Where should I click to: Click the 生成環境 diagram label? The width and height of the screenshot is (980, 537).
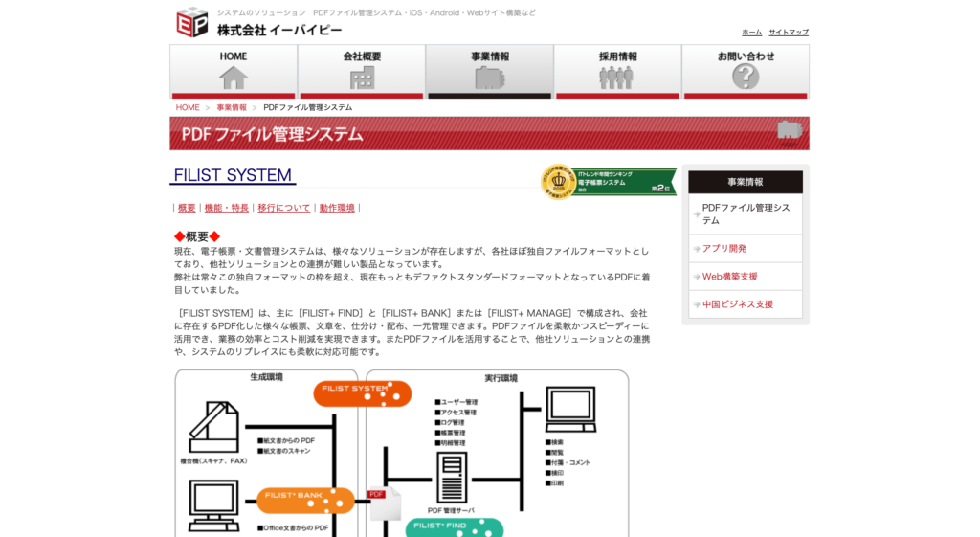pos(266,377)
